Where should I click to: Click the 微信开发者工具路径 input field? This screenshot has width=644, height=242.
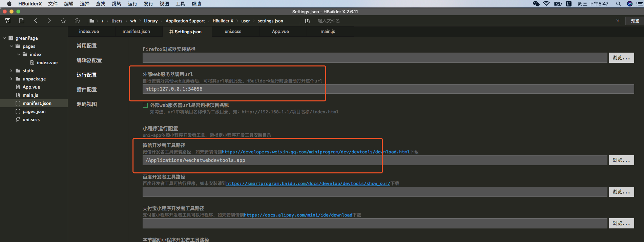[x=375, y=160]
